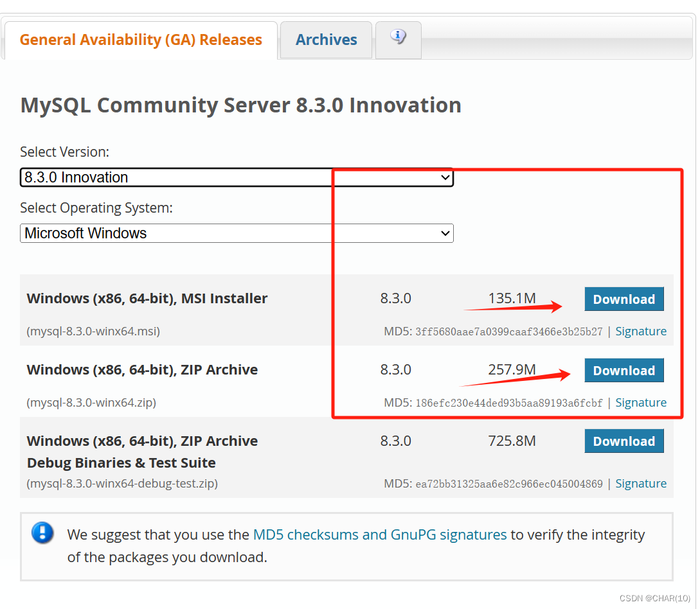Open Signature link for debug-test zip

[x=641, y=484]
